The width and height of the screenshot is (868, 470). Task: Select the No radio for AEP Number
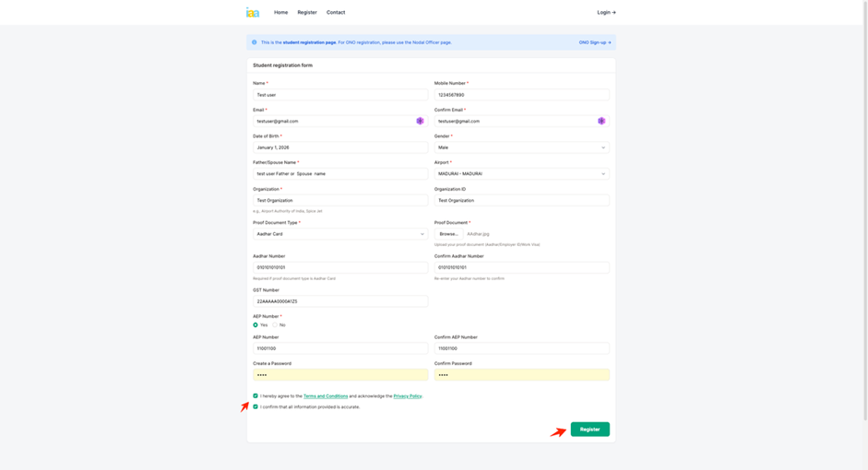point(275,325)
